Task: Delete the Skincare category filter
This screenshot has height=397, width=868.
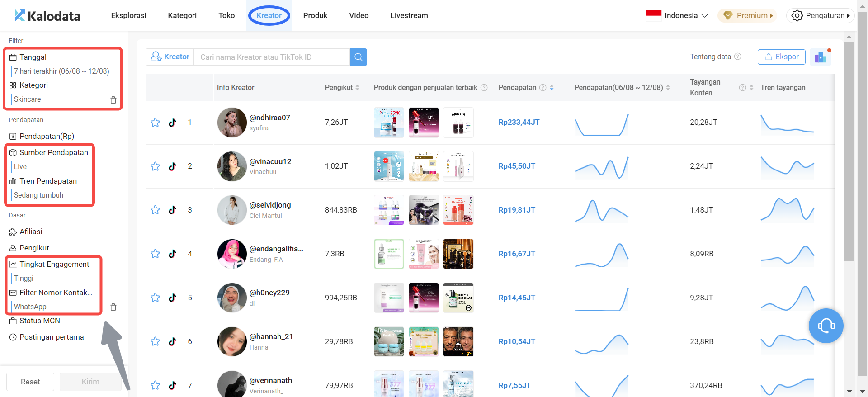Action: tap(113, 99)
